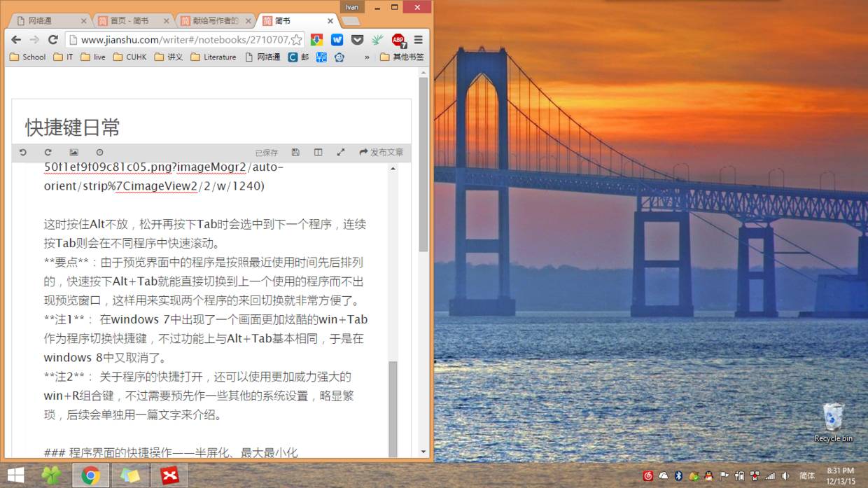Screen dimensions: 868x488
Task: Select the active 简书 tab
Action: pyautogui.click(x=297, y=20)
